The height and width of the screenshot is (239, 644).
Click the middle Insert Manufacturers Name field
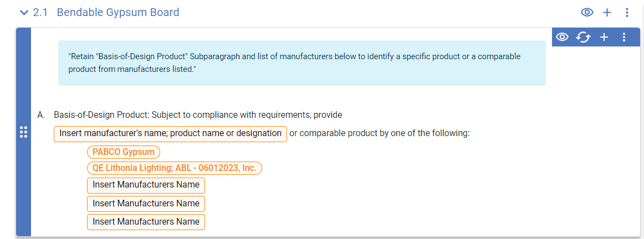coord(146,204)
